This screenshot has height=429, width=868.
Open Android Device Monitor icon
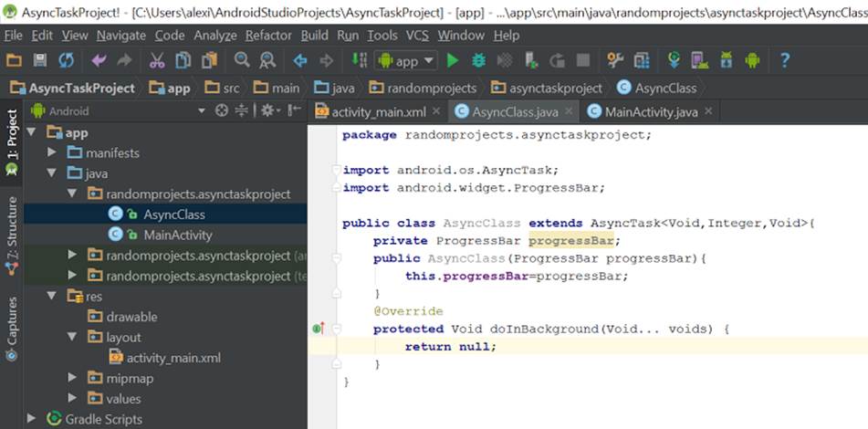click(752, 60)
